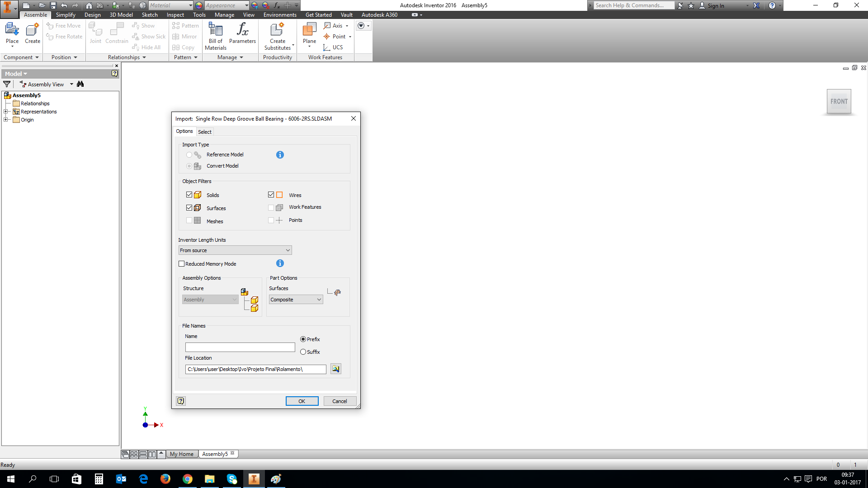The image size is (868, 488).
Task: Click the dialog help question-mark icon
Action: pos(181,401)
